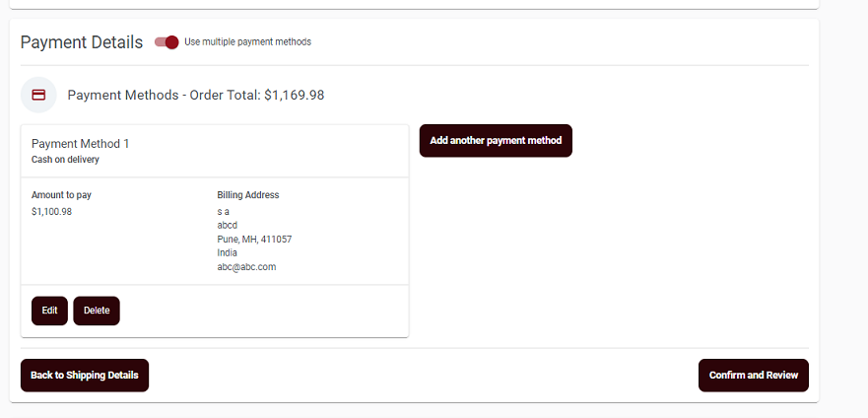Image resolution: width=868 pixels, height=418 pixels.
Task: Click the Order Total $1,169.98 heading
Action: pos(196,96)
